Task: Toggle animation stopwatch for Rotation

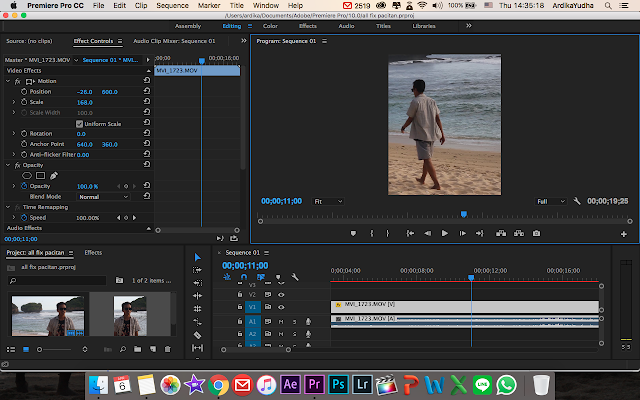Action: click(x=24, y=133)
